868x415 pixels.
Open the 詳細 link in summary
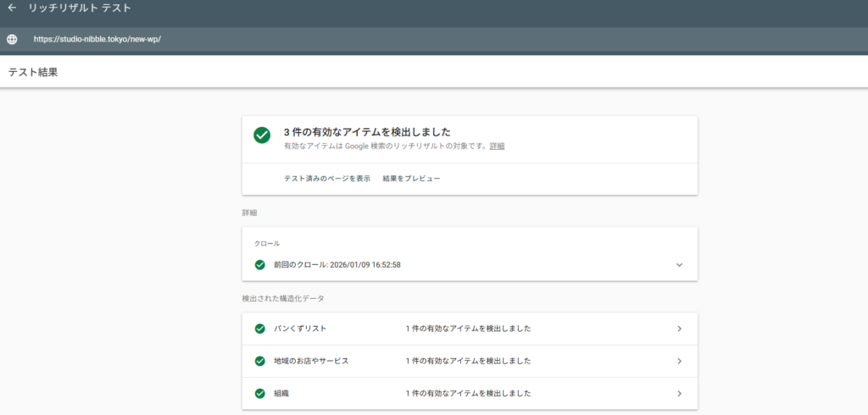click(x=497, y=147)
